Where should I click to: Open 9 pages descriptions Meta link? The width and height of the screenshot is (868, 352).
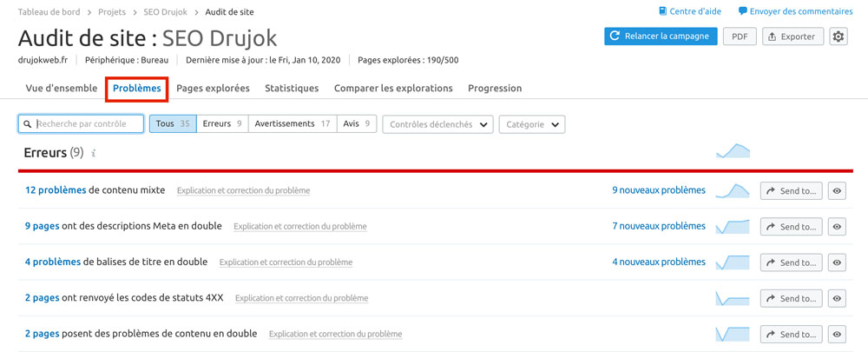click(42, 226)
